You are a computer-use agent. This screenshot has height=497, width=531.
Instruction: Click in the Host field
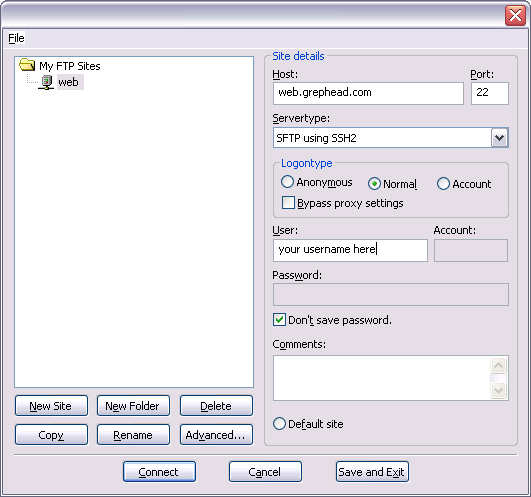pyautogui.click(x=368, y=93)
